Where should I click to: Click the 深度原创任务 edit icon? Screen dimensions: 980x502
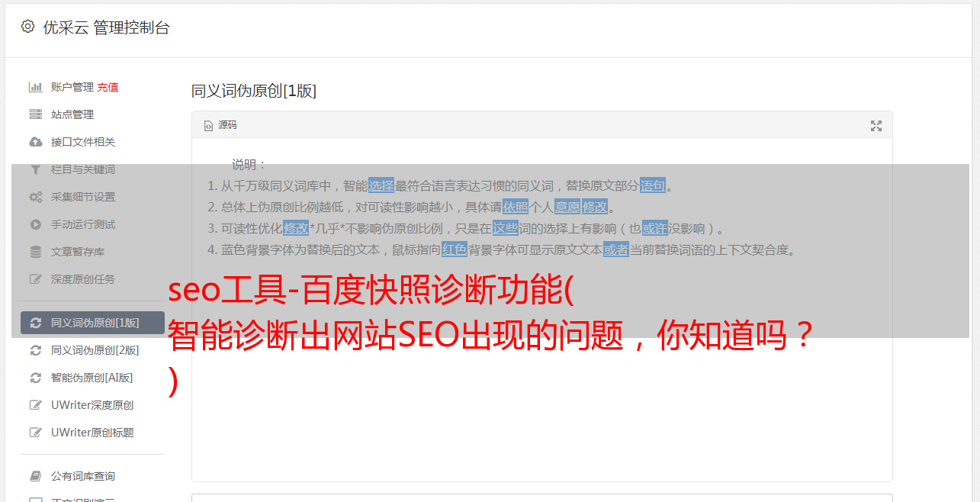coord(35,279)
